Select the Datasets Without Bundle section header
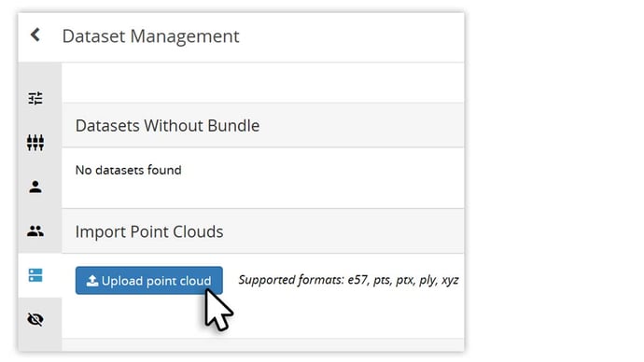644x362 pixels. (x=263, y=125)
